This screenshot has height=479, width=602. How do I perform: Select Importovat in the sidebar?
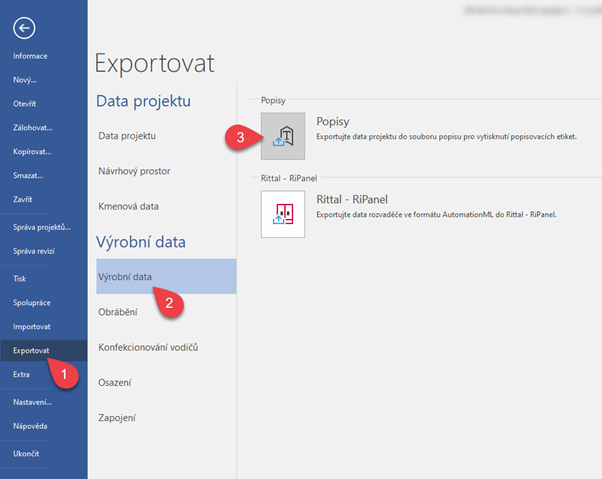(x=32, y=327)
